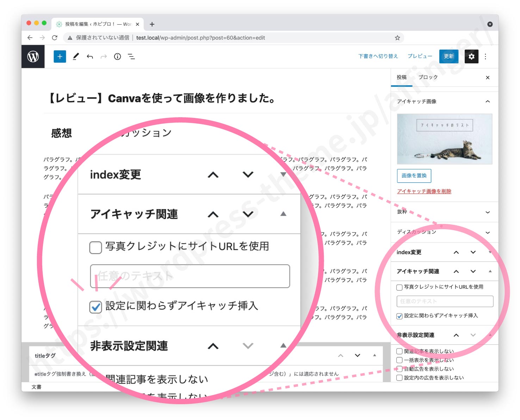
Task: Check 写真クレジットにサイトURLを使用
Action: tap(400, 287)
